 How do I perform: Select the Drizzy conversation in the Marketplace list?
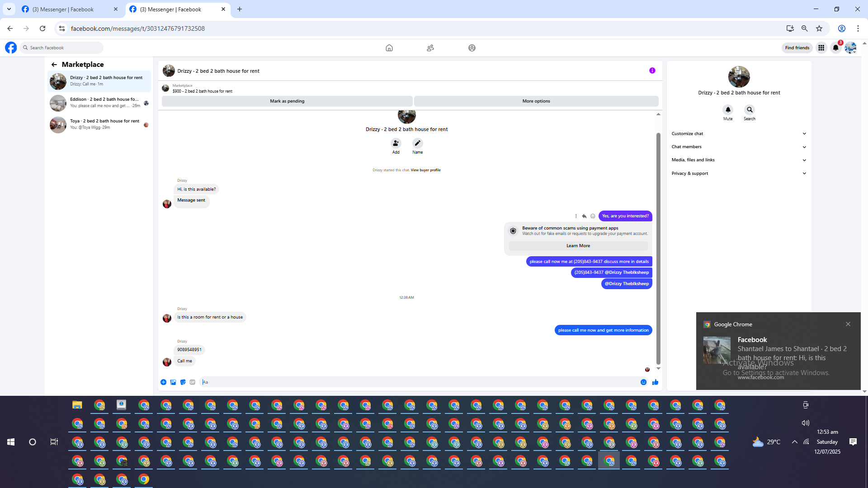(99, 81)
